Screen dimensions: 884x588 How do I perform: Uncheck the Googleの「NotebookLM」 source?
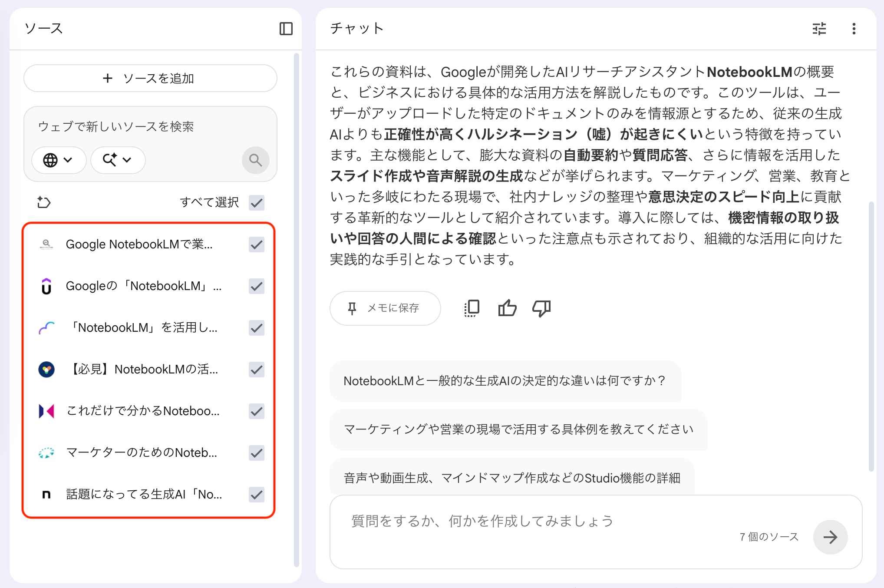point(257,286)
